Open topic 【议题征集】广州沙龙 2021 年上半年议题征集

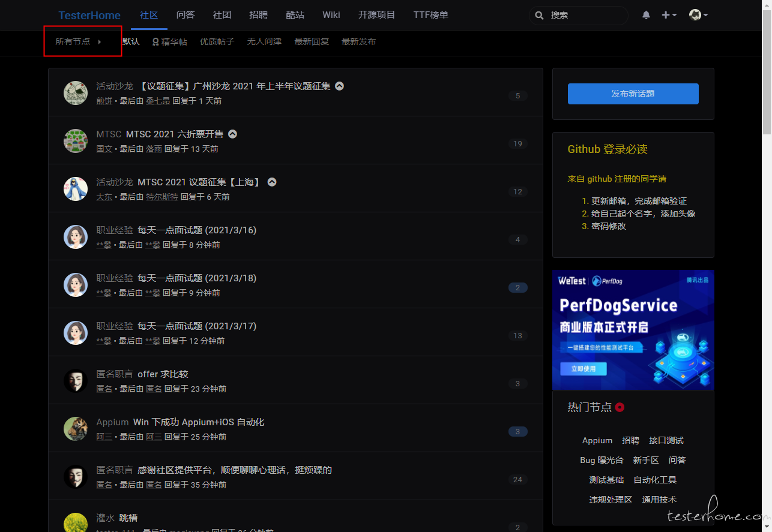click(x=234, y=86)
